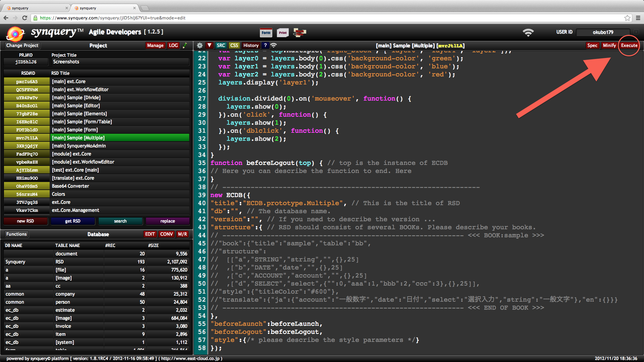Open the Form editor icon
This screenshot has width=644, height=362.
tap(266, 33)
